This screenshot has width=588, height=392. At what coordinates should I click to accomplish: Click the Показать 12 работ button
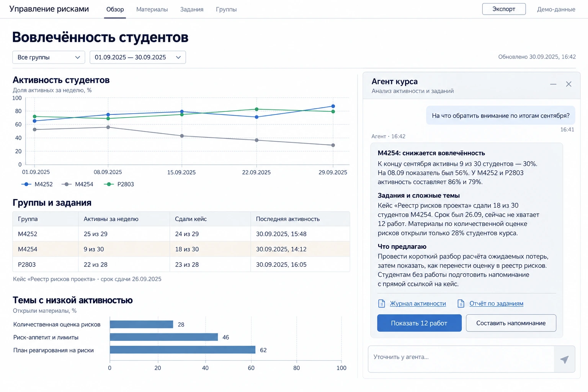pos(419,323)
